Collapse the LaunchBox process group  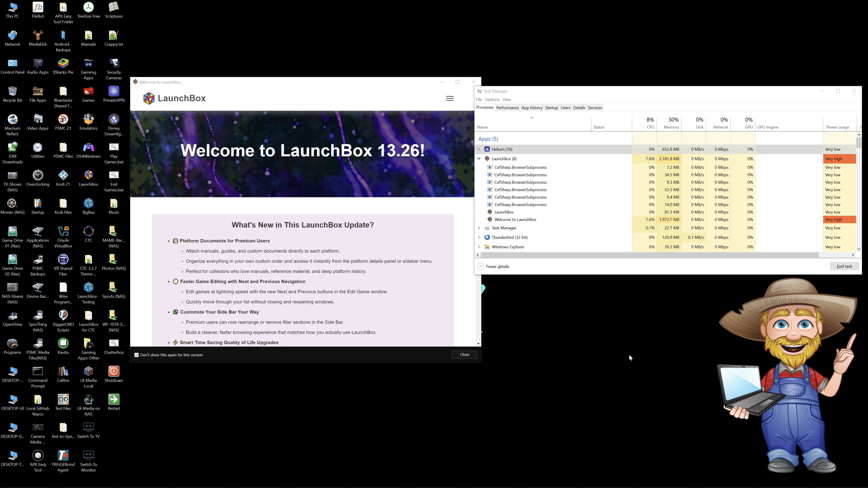pyautogui.click(x=479, y=159)
